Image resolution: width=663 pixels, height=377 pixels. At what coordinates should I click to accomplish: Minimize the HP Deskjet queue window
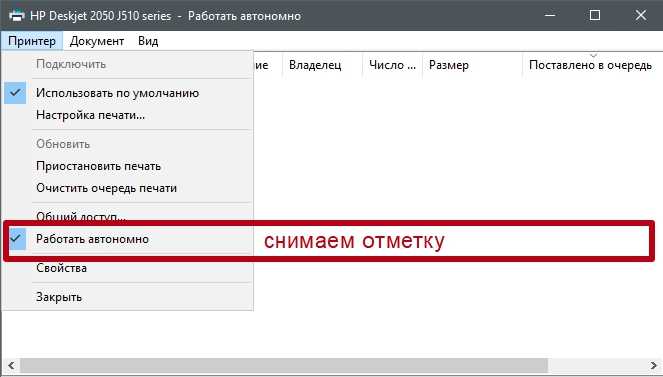[550, 16]
